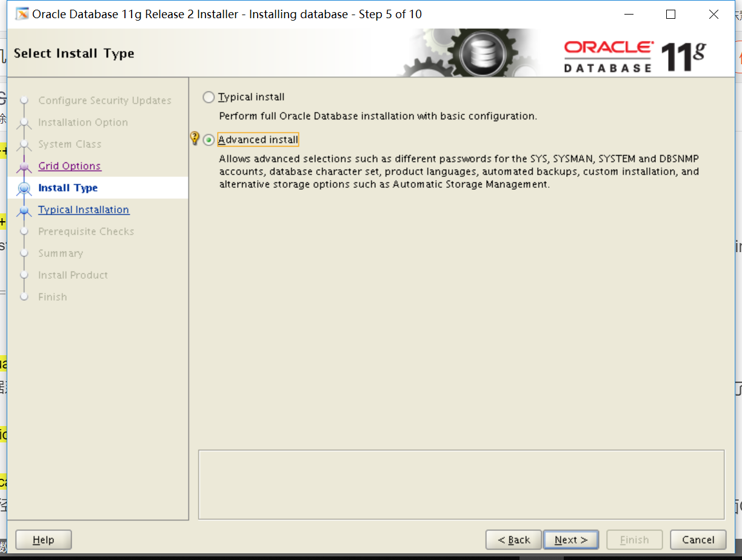
Task: Click the Typical Installation step bullet icon
Action: (x=24, y=210)
